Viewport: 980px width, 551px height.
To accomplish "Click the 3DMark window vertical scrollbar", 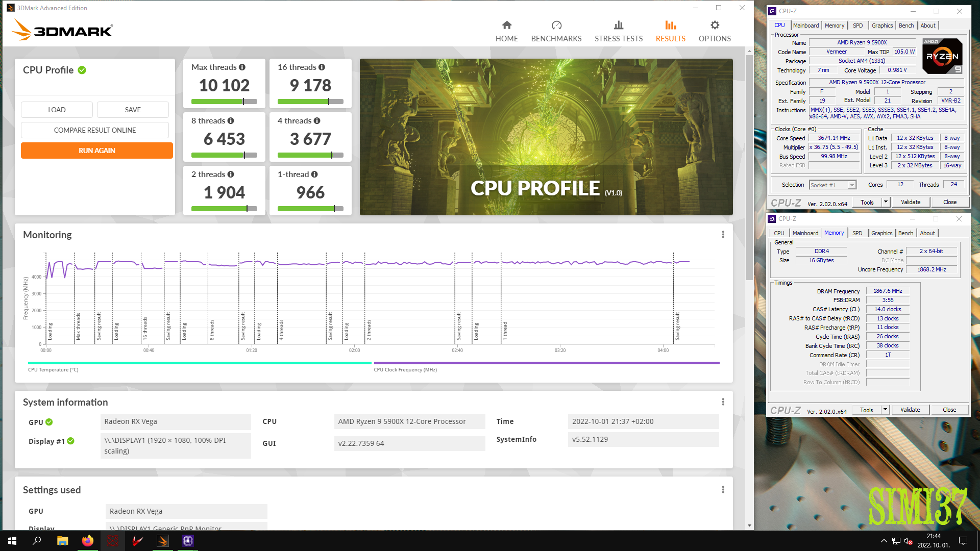I will click(x=749, y=168).
